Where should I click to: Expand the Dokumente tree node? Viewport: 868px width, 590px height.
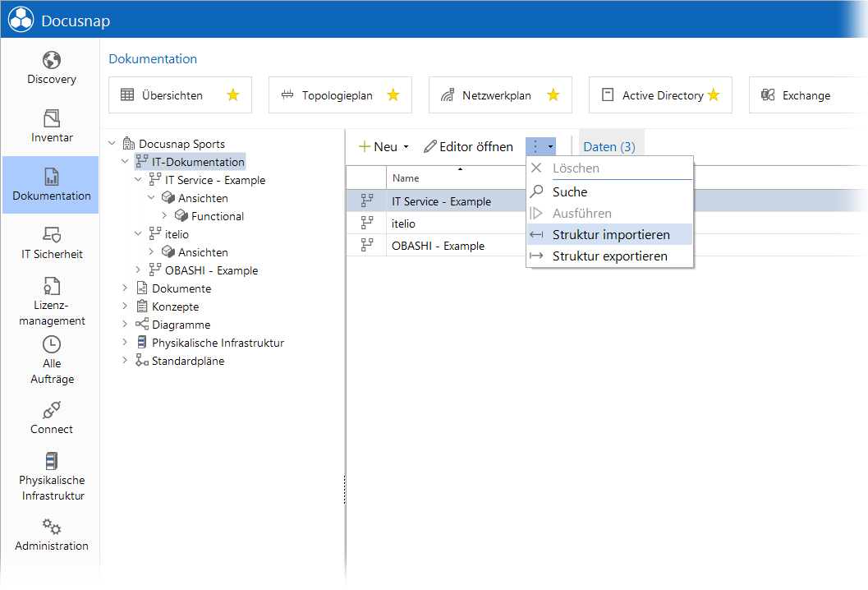pyautogui.click(x=125, y=288)
